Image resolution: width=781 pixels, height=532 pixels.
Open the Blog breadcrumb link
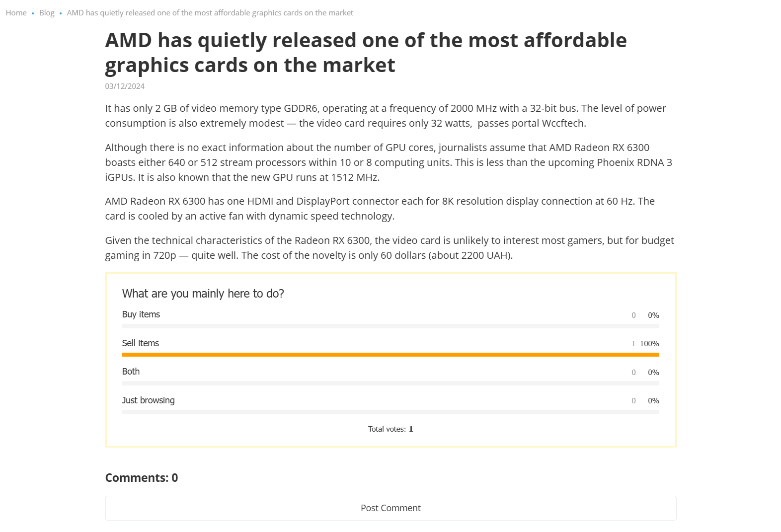click(x=47, y=13)
